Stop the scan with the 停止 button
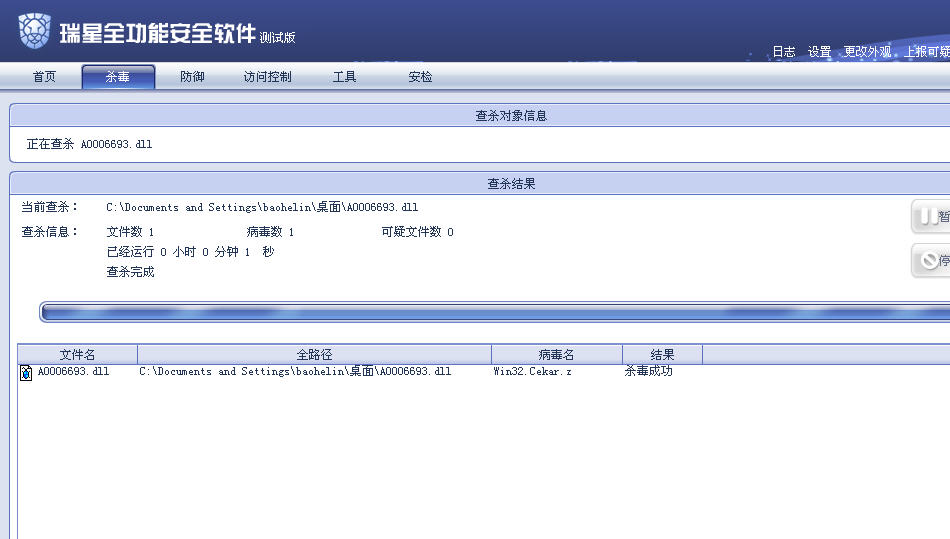Viewport: 950px width, 539px height. [x=931, y=260]
